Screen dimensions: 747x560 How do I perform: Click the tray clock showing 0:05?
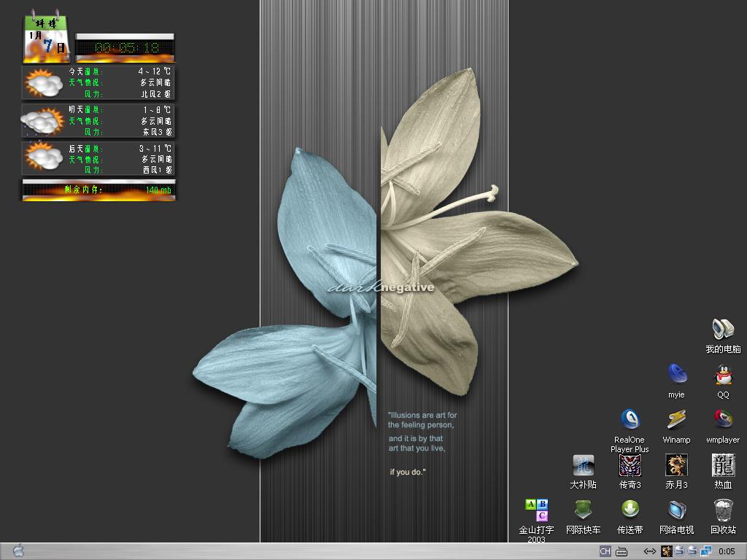726,551
